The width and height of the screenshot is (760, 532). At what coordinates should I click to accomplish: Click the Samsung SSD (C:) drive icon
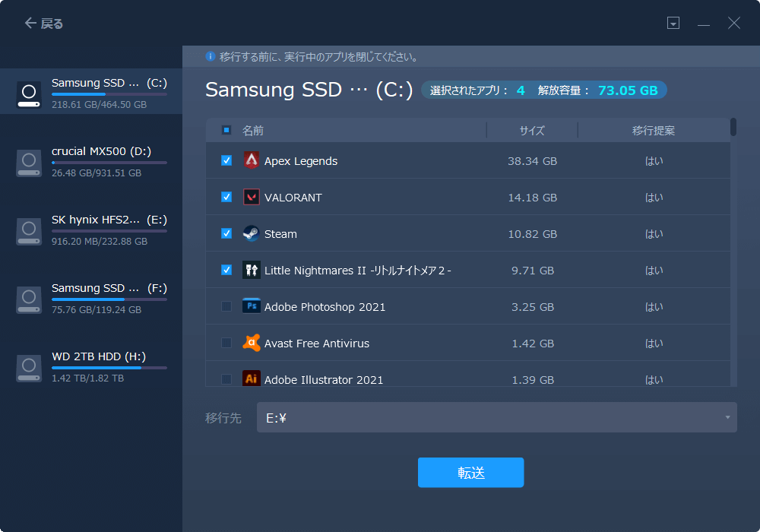click(x=29, y=93)
